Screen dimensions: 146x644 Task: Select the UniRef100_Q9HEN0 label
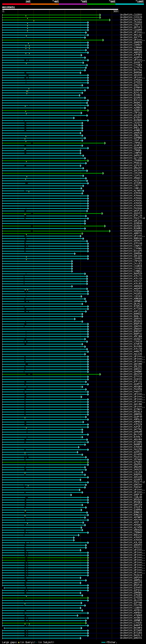coord(131,254)
